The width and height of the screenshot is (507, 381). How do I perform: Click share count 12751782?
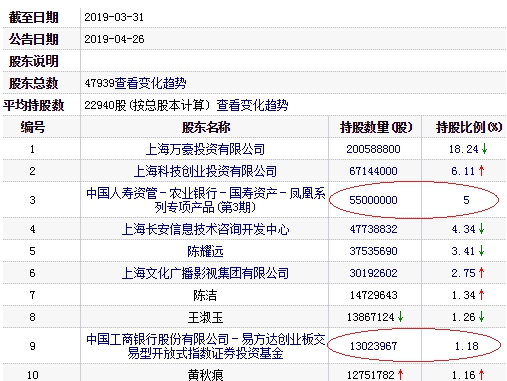click(x=370, y=375)
